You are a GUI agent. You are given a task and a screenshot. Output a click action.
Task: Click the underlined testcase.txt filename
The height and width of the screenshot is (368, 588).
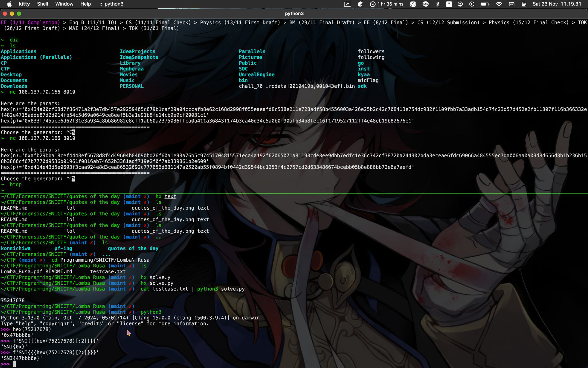point(170,289)
